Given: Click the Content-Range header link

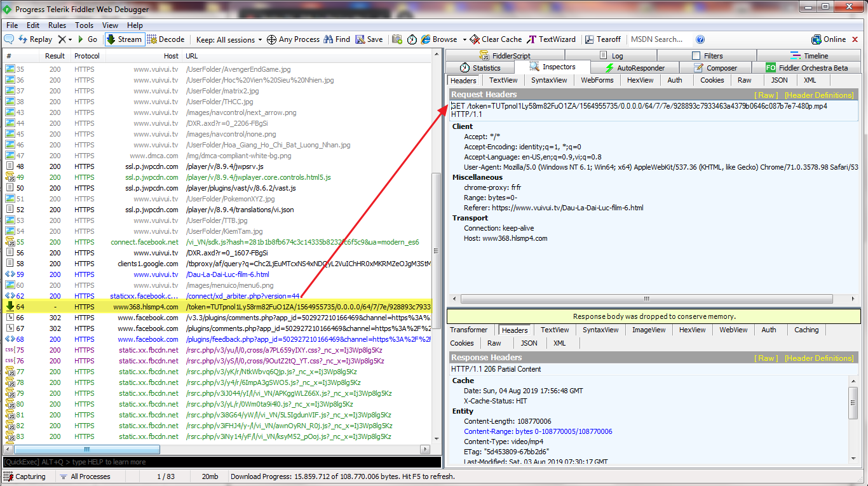Looking at the screenshot, I should (538, 431).
